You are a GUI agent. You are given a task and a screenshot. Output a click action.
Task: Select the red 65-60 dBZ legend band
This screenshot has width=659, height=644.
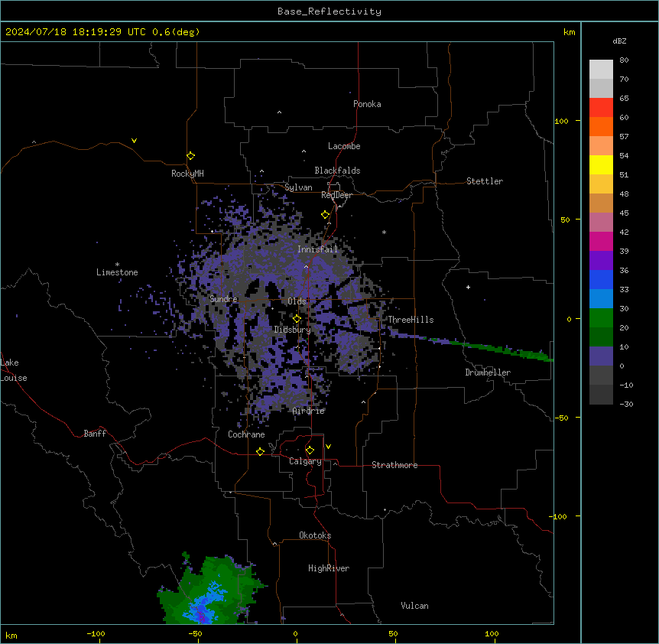(x=601, y=108)
